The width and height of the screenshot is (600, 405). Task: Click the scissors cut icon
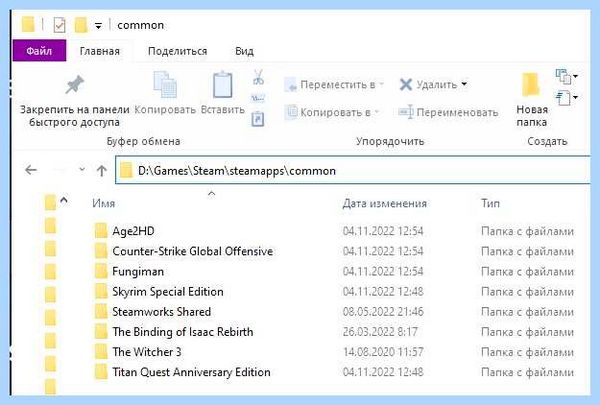coord(258,77)
